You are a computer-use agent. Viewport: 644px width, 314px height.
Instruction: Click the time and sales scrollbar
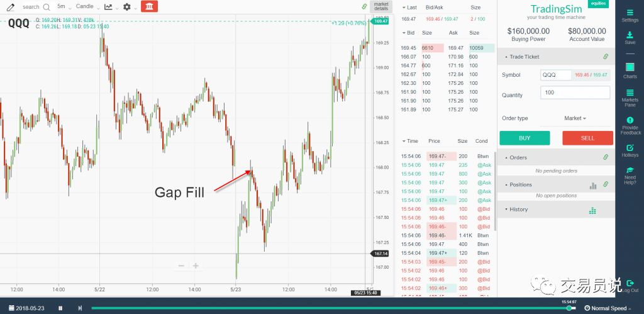(496, 191)
